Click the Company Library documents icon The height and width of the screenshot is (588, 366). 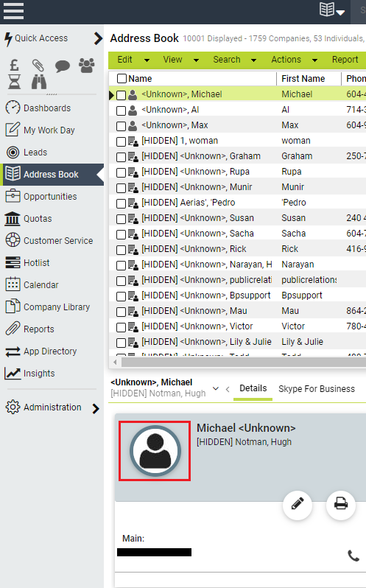(x=13, y=307)
